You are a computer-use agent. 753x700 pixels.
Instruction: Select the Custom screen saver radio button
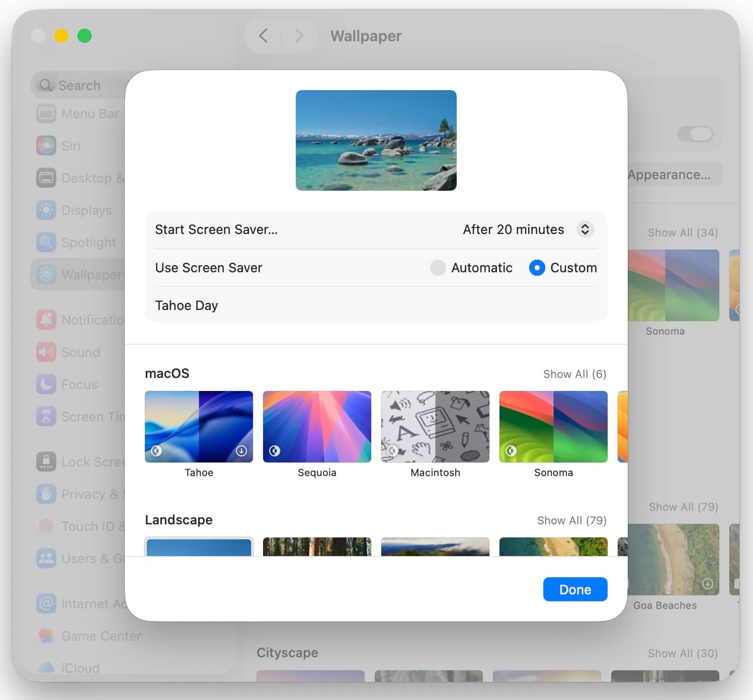pyautogui.click(x=537, y=268)
